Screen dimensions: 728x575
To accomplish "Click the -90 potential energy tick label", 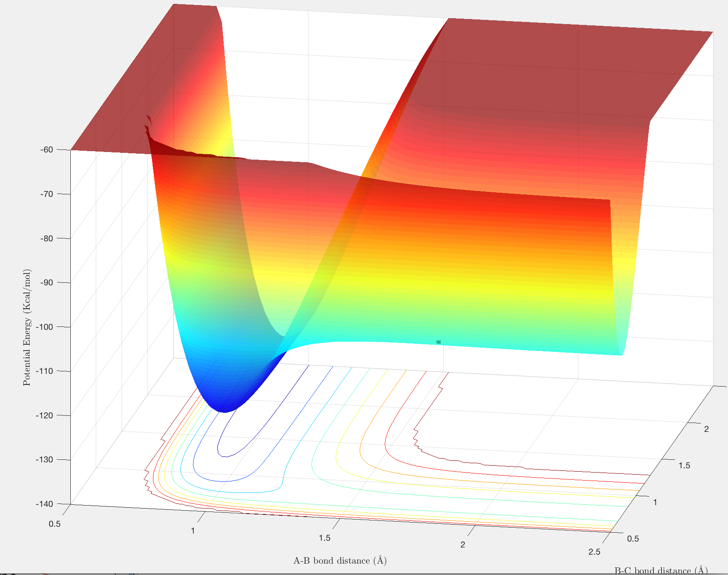I will pyautogui.click(x=47, y=282).
